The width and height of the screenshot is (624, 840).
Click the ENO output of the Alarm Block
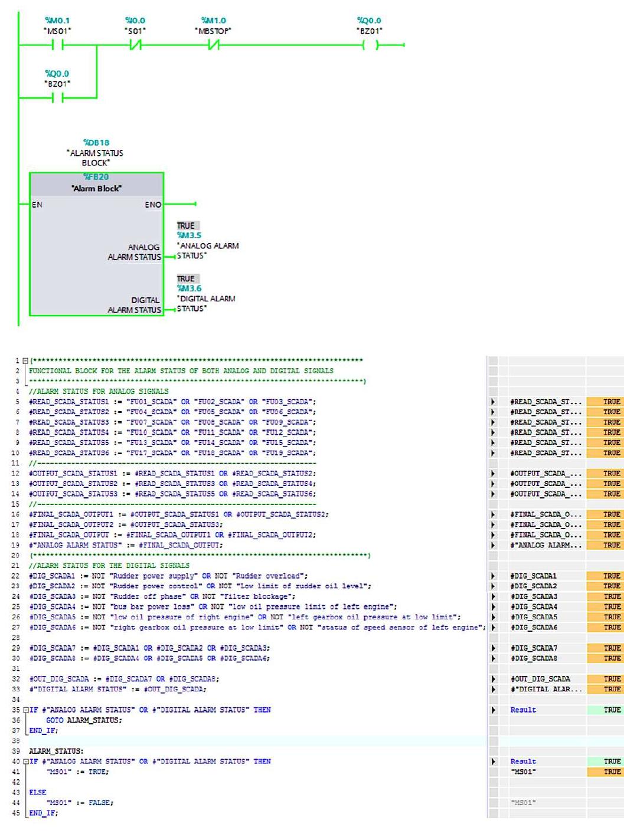click(x=153, y=204)
